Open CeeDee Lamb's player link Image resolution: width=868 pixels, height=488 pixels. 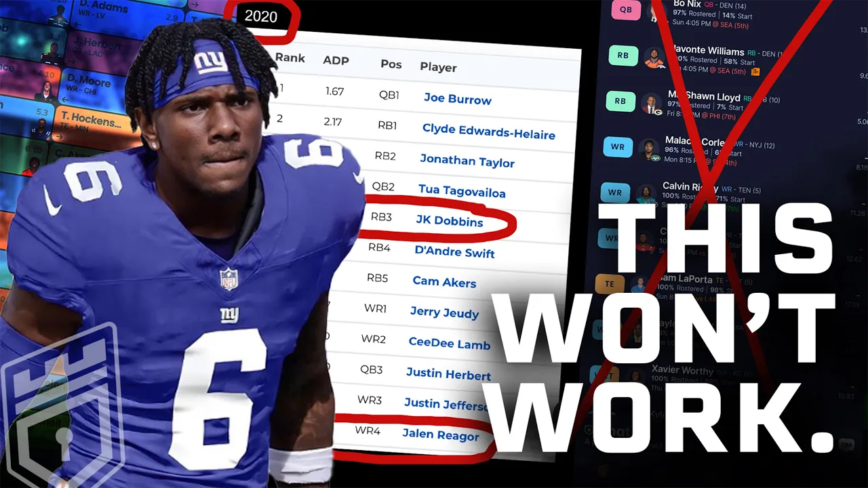(x=449, y=343)
